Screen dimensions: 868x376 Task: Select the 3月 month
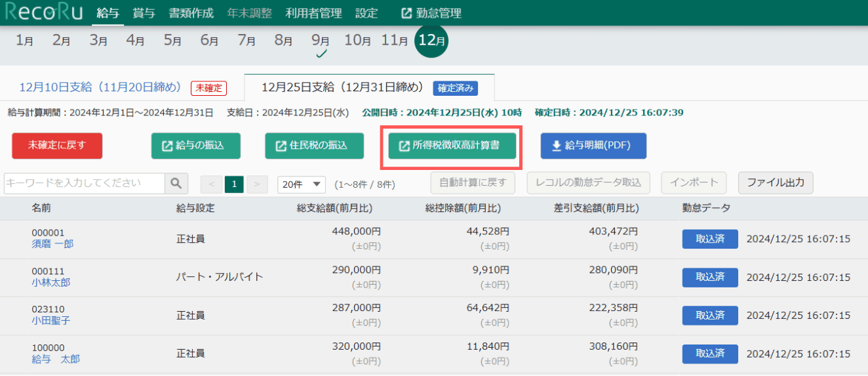98,41
